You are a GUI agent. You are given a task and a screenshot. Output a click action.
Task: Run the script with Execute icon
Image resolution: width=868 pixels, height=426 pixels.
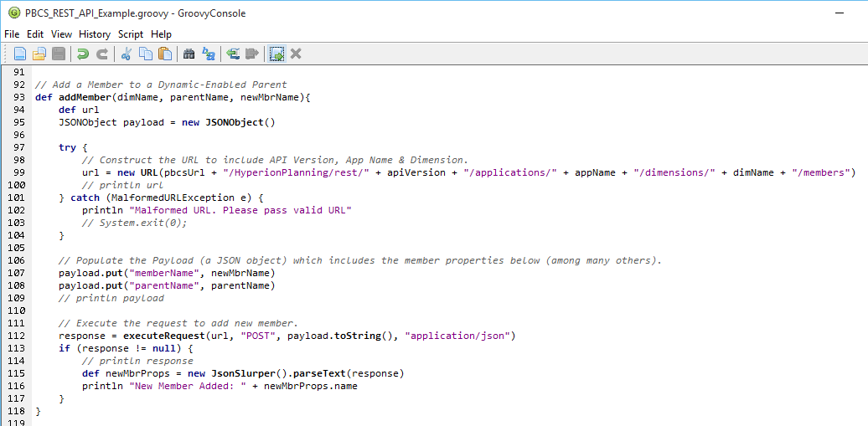276,54
